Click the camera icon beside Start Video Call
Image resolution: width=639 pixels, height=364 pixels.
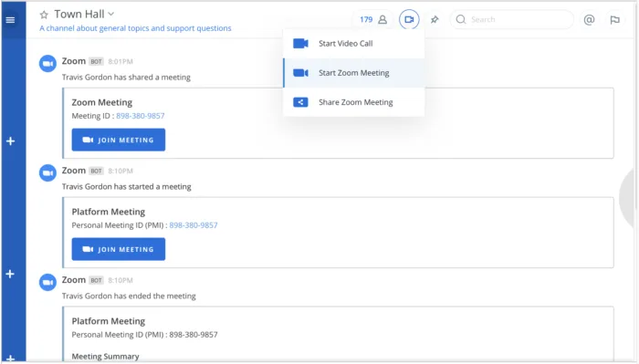(300, 44)
